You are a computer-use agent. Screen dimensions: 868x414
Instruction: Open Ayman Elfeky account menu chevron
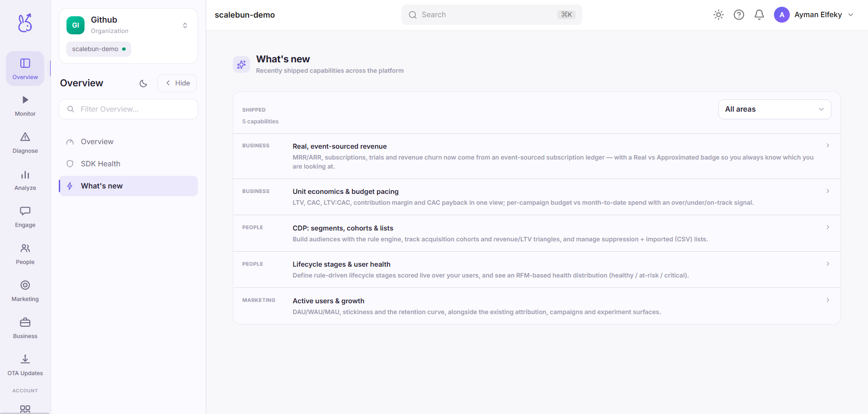pos(851,15)
